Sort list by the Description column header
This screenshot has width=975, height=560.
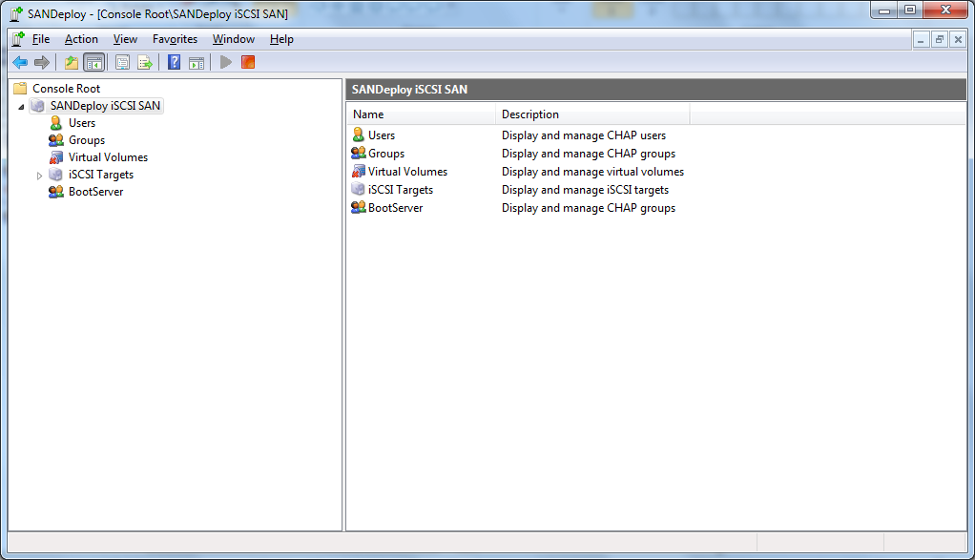click(x=592, y=114)
